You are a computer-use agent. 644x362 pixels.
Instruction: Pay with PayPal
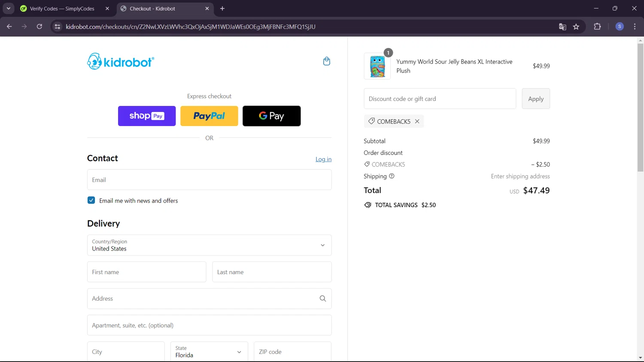pos(209,116)
